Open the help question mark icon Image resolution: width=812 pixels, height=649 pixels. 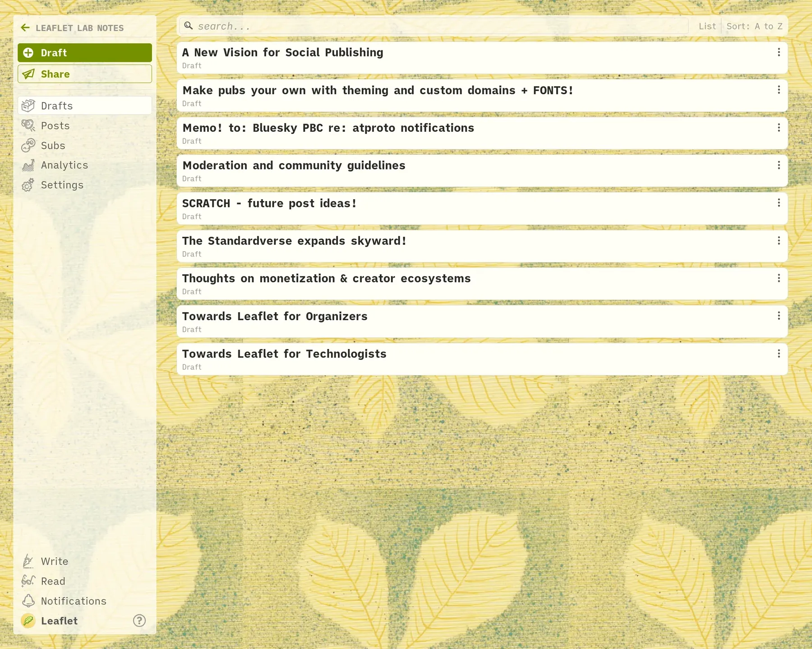pyautogui.click(x=139, y=621)
